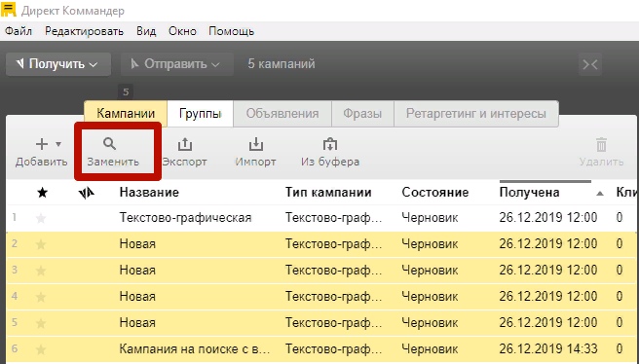Click the 5 кампаний counter label

[282, 64]
